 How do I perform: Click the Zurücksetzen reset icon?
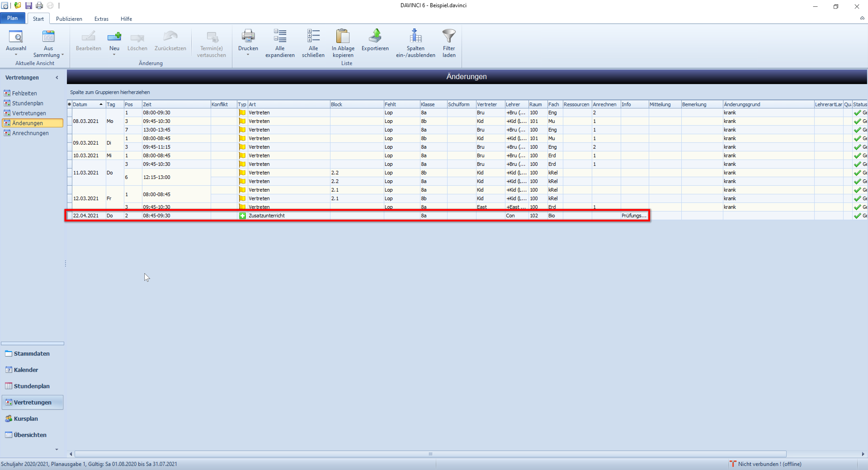coord(170,36)
